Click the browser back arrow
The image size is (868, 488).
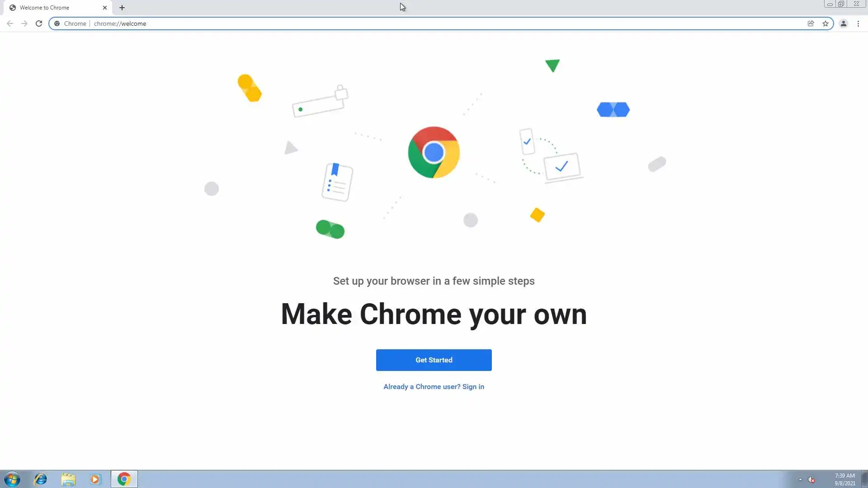[10, 23]
